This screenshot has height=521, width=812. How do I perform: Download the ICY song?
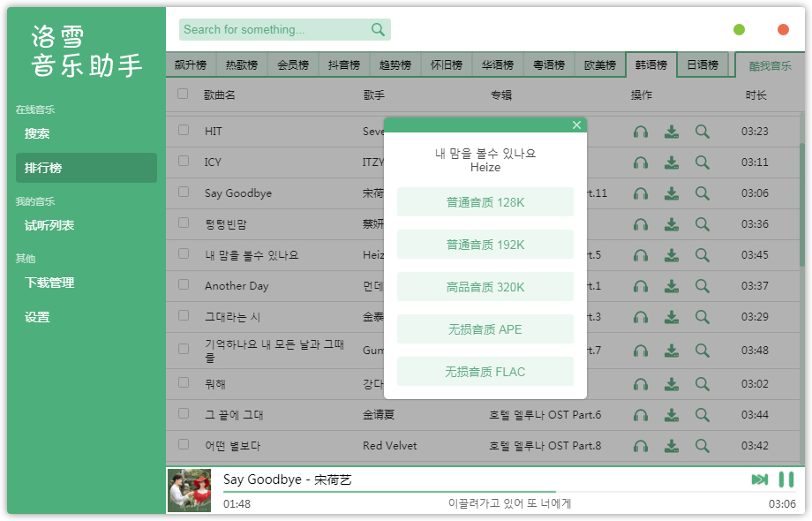[672, 162]
